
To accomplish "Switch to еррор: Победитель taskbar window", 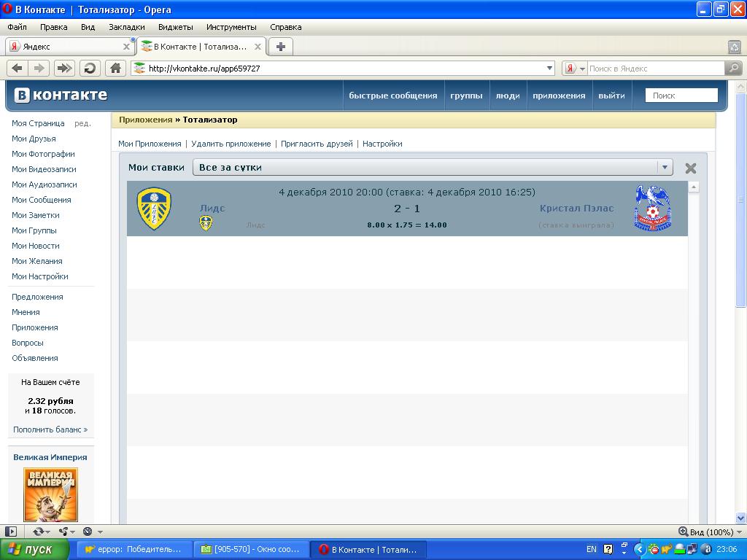I will click(134, 550).
